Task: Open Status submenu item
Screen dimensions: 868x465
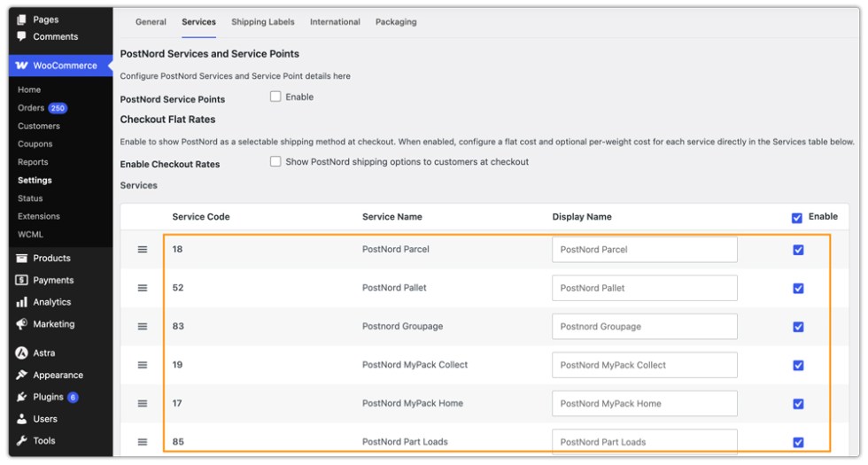Action: tap(30, 198)
